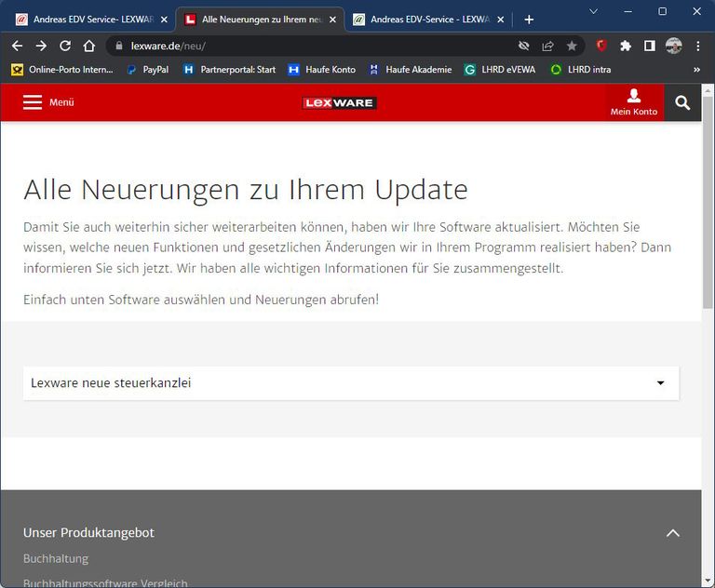Image resolution: width=715 pixels, height=588 pixels.
Task: Go forward using the browser forward arrow
Action: pyautogui.click(x=41, y=46)
